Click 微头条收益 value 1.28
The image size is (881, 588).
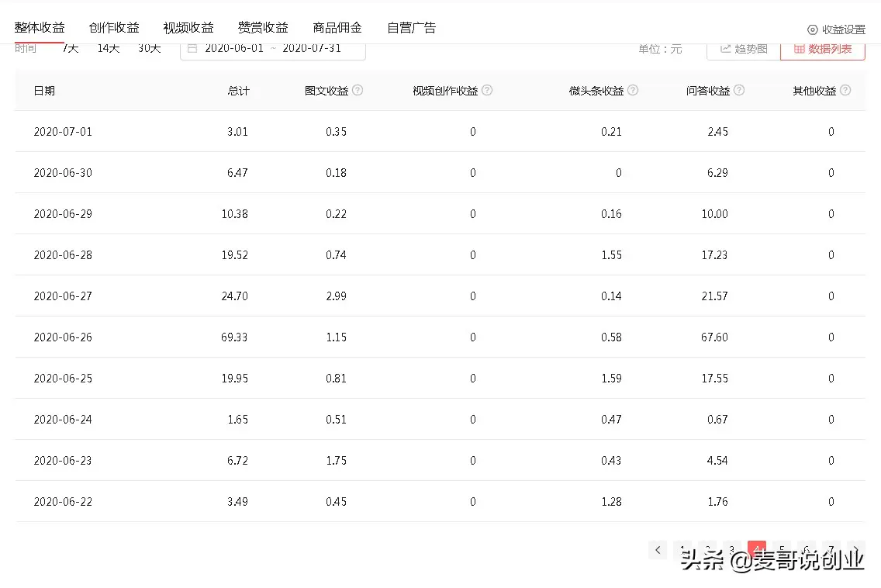[x=611, y=501]
